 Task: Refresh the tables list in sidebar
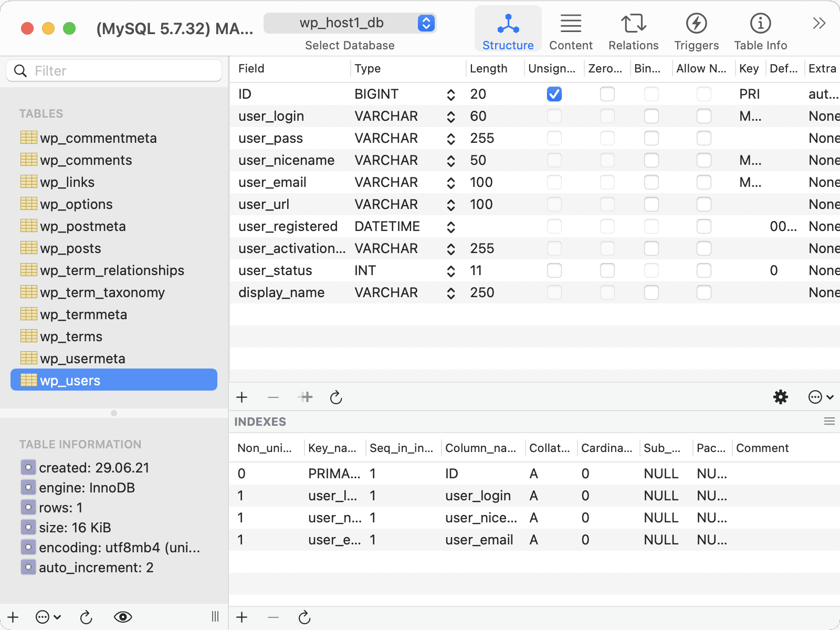click(86, 617)
